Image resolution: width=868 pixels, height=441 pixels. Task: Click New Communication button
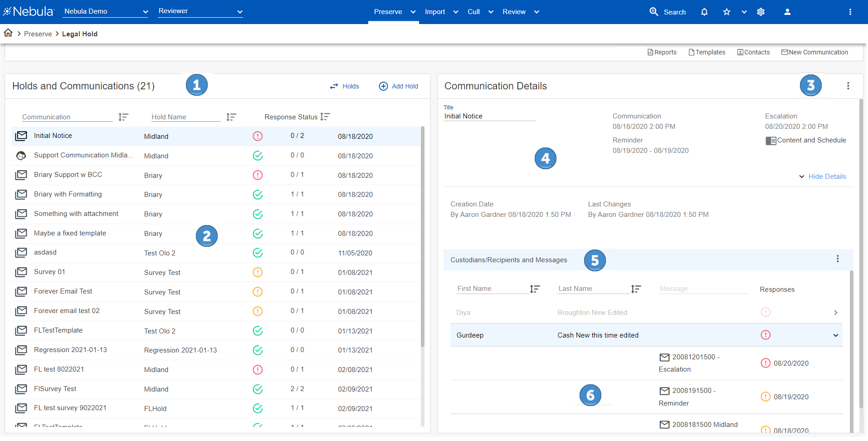coord(814,52)
